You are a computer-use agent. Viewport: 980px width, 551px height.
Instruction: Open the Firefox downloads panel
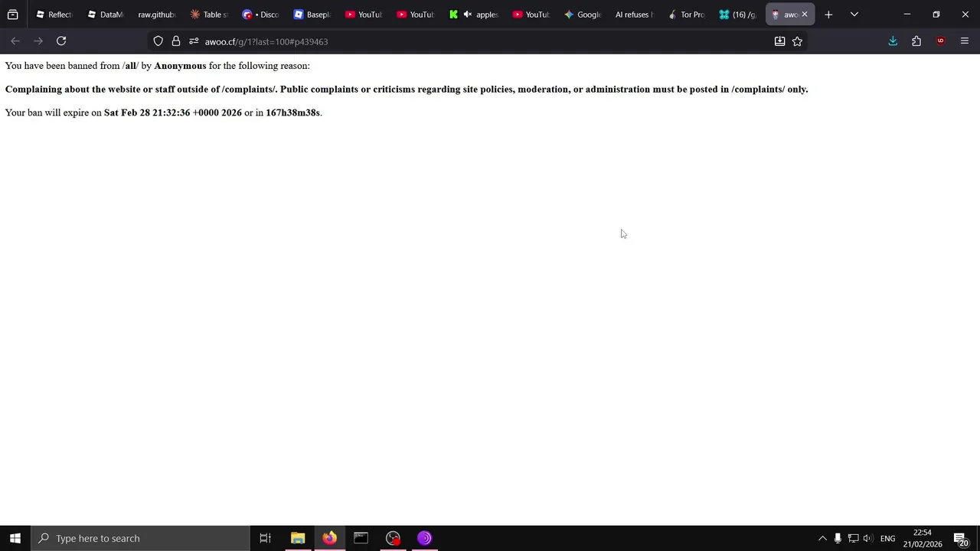coord(893,41)
